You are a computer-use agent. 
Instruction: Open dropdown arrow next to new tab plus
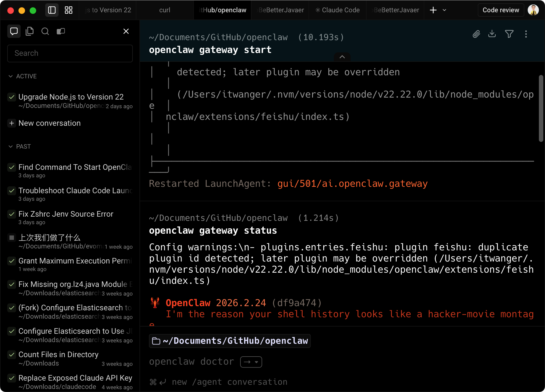coord(445,10)
